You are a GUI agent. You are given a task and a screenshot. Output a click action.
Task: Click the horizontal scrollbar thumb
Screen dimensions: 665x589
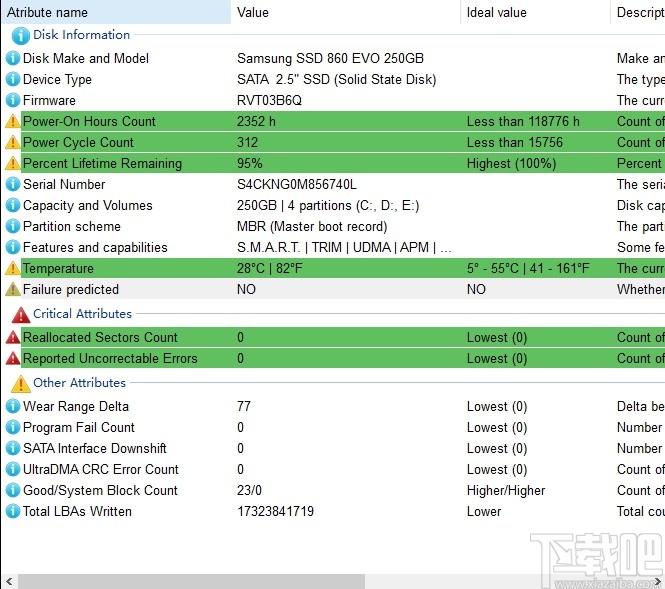click(x=191, y=581)
